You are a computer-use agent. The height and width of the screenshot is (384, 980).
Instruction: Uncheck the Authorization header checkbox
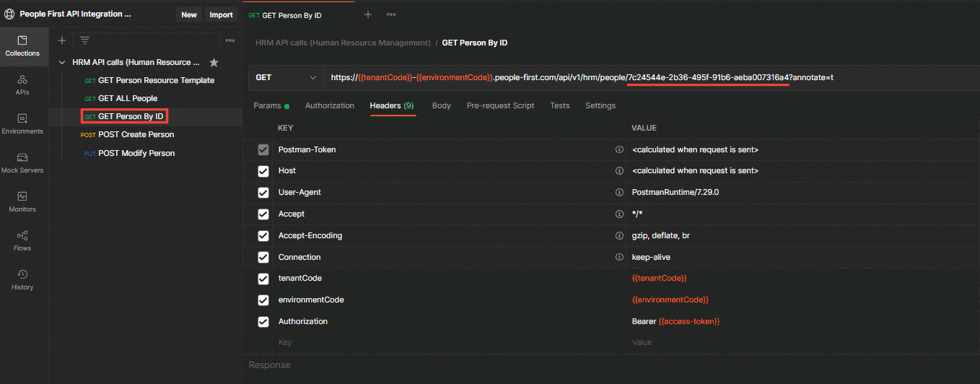(263, 321)
